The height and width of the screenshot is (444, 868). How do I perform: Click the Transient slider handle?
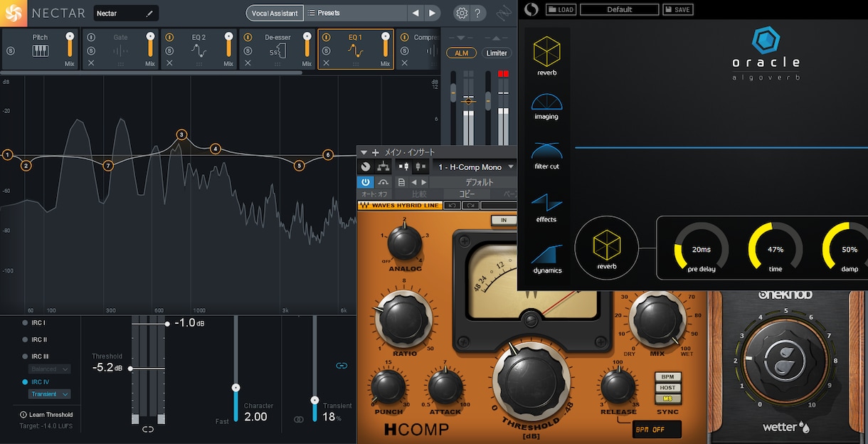[314, 401]
